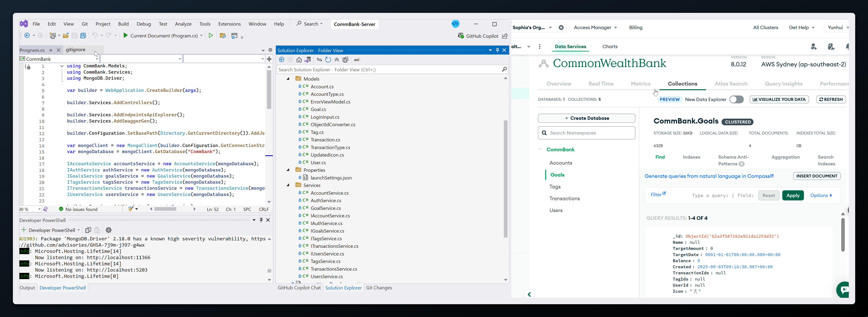
Task: Open the Current Document startup item dropdown
Action: (202, 36)
